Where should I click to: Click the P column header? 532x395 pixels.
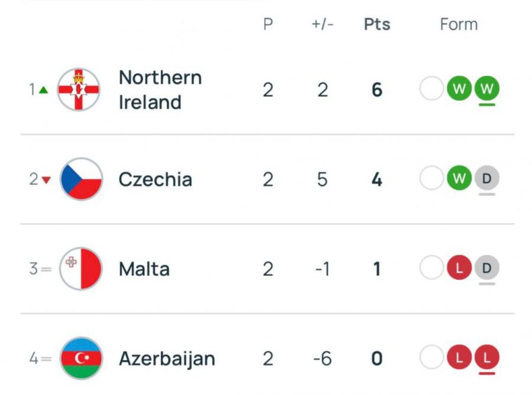tap(268, 25)
